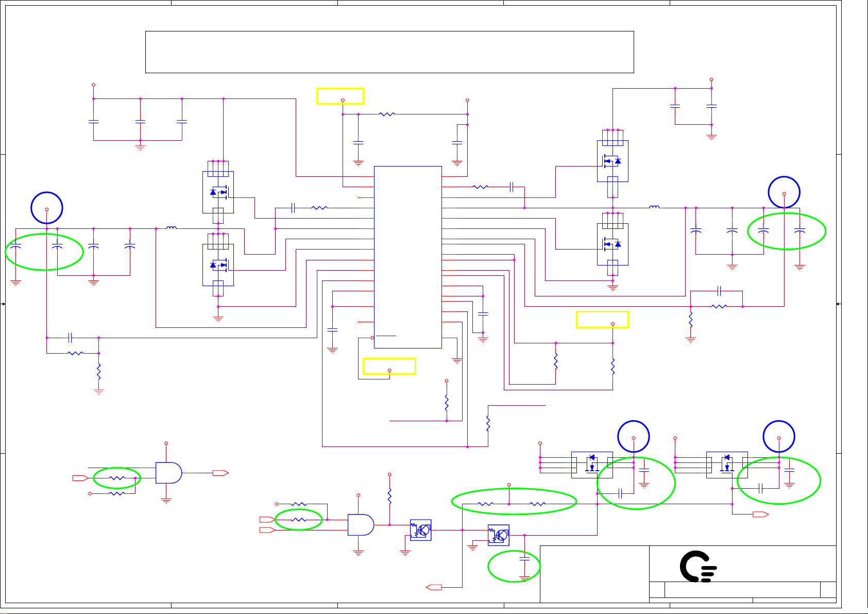Select the first load-switch MOSFET next to the resistor pair
This screenshot has width=868, height=614.
592,465
